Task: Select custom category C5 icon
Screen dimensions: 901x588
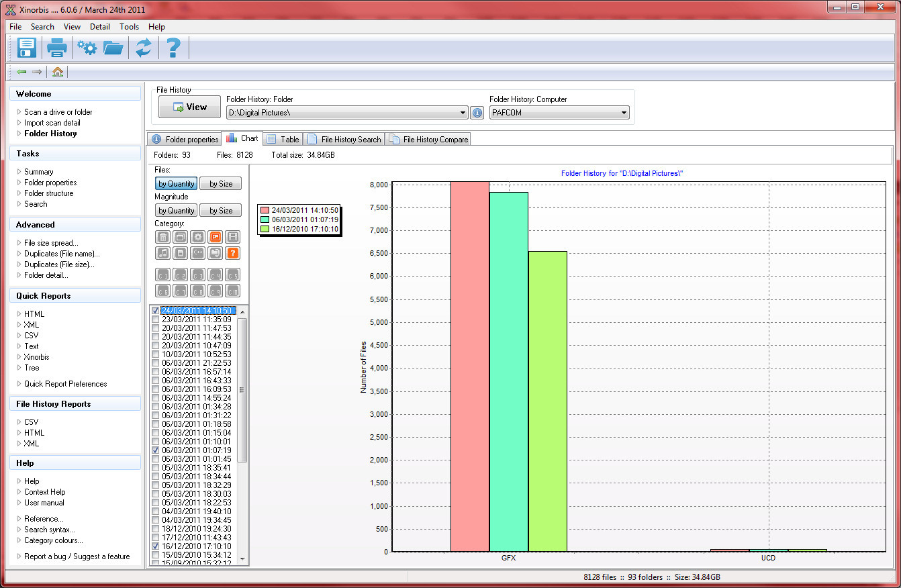Action: 232,275
